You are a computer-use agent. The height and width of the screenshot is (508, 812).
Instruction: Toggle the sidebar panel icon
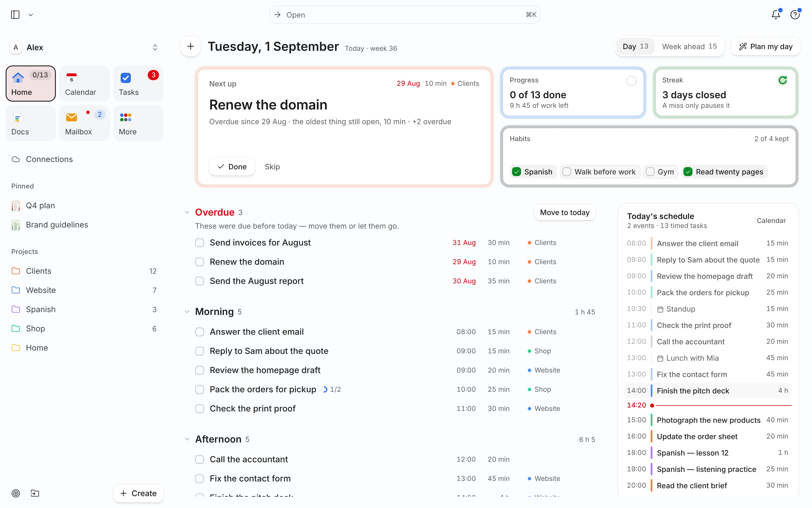pyautogui.click(x=15, y=15)
